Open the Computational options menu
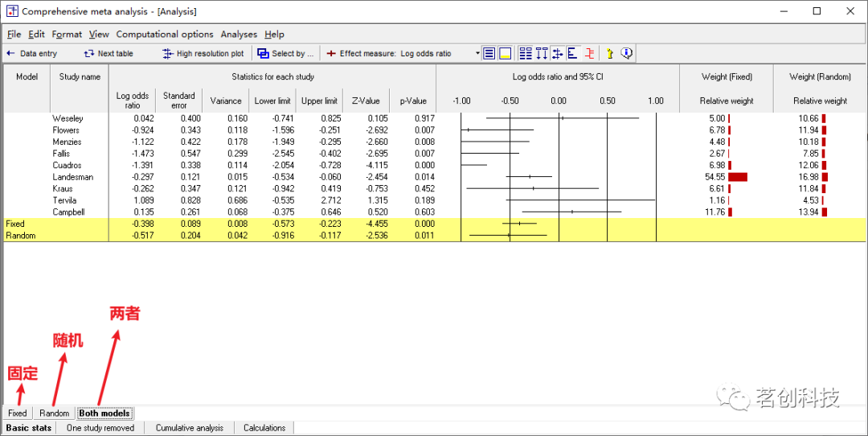 [x=165, y=35]
